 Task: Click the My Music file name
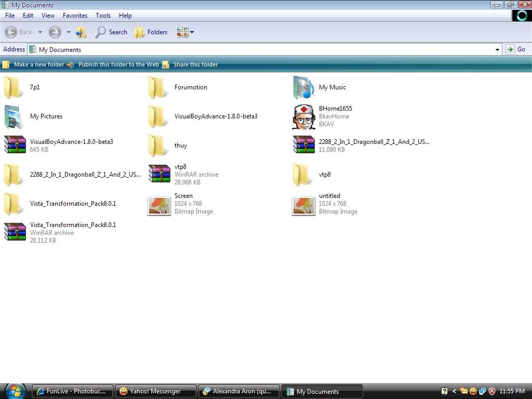tap(332, 87)
